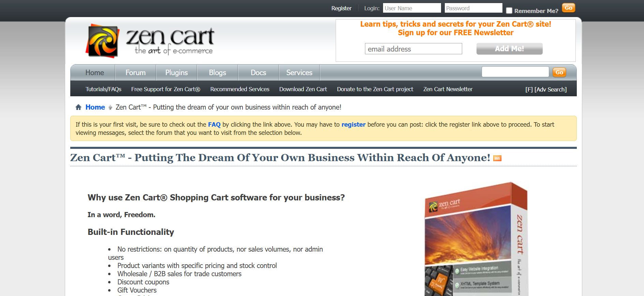Open the [Adv Search] link
The width and height of the screenshot is (644, 296).
[x=551, y=89]
